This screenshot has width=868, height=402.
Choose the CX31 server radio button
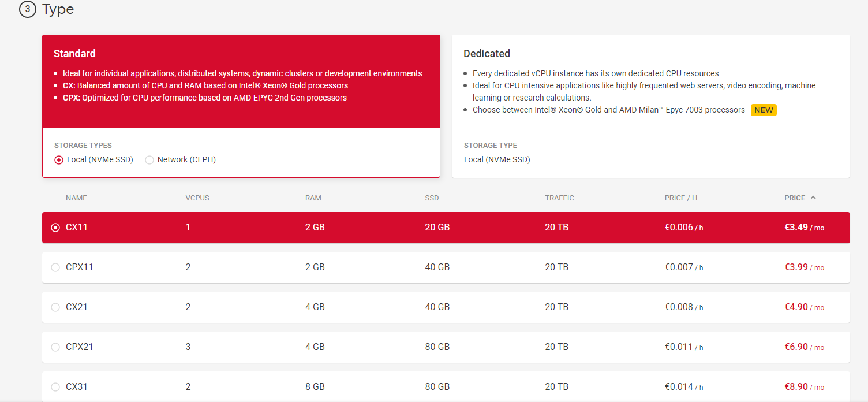(55, 387)
